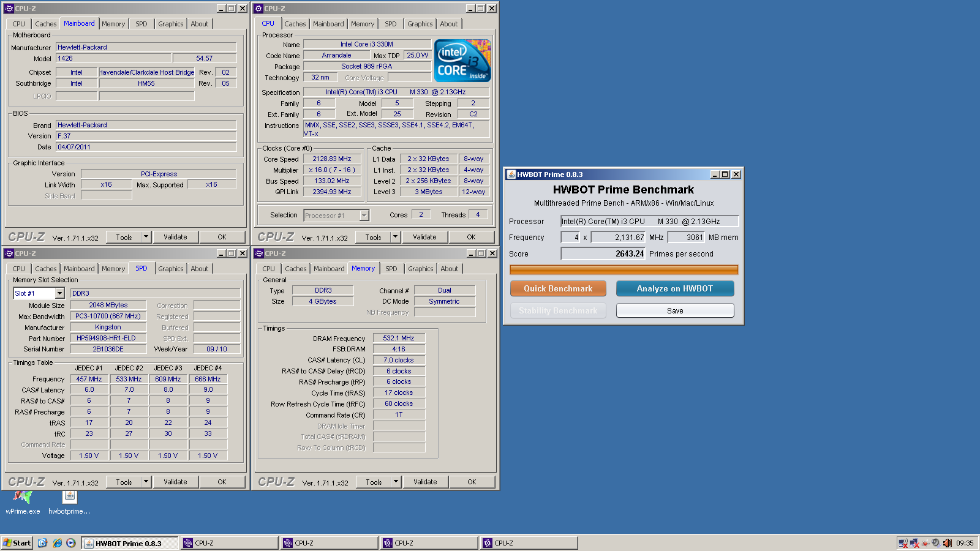Click OK in the Memory CPU-Z window
This screenshot has width=980, height=551.
click(472, 482)
